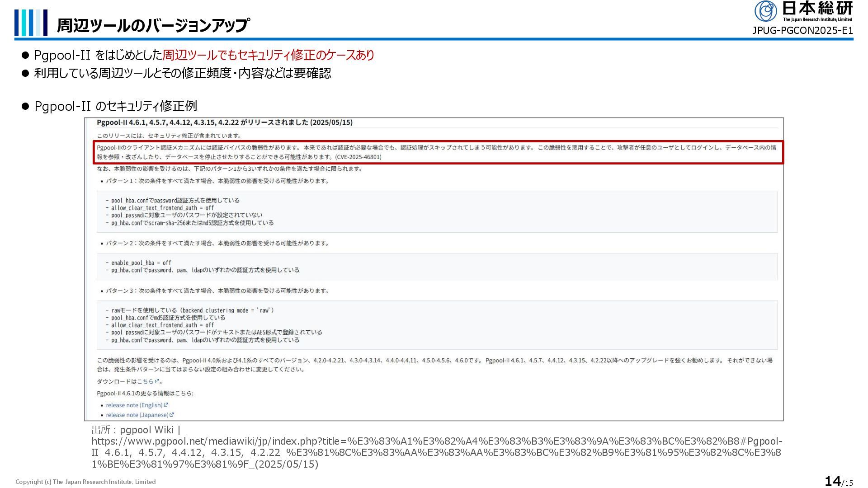Click the blue striped bars title icon
This screenshot has height=488, width=868.
pyautogui.click(x=31, y=23)
